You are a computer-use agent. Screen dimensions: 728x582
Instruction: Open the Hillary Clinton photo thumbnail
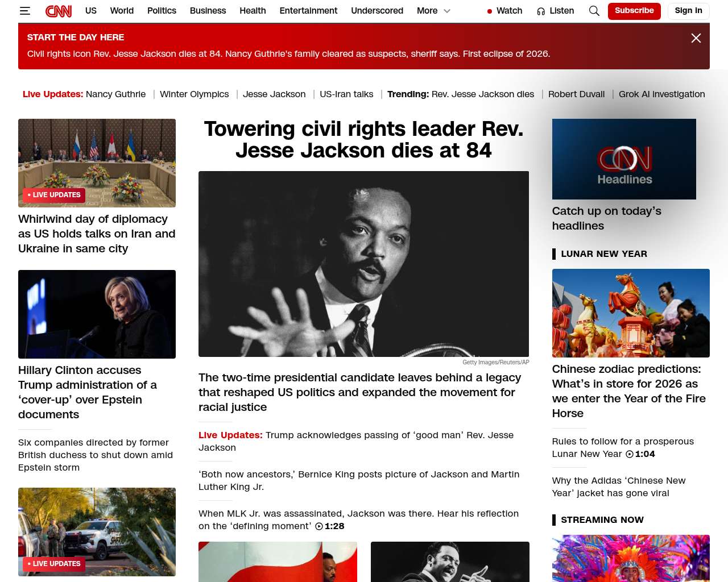pyautogui.click(x=97, y=314)
